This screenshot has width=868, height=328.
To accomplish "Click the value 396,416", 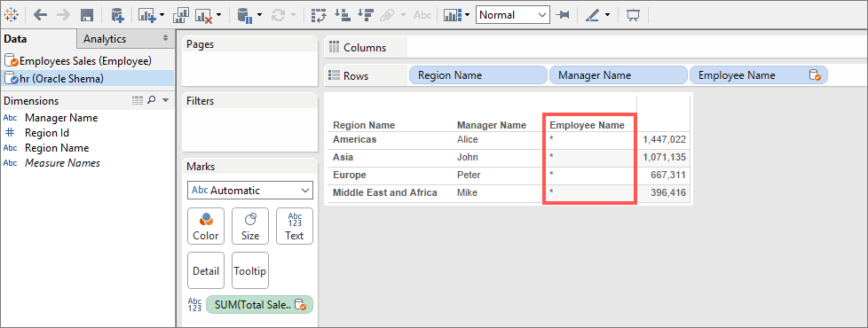I will [x=668, y=193].
